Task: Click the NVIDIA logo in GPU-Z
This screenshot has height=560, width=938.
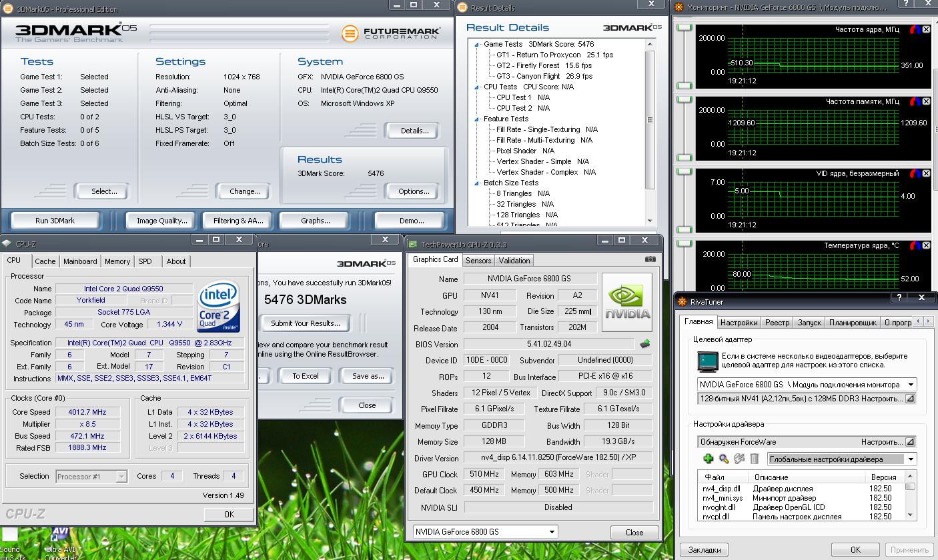Action: (x=627, y=302)
